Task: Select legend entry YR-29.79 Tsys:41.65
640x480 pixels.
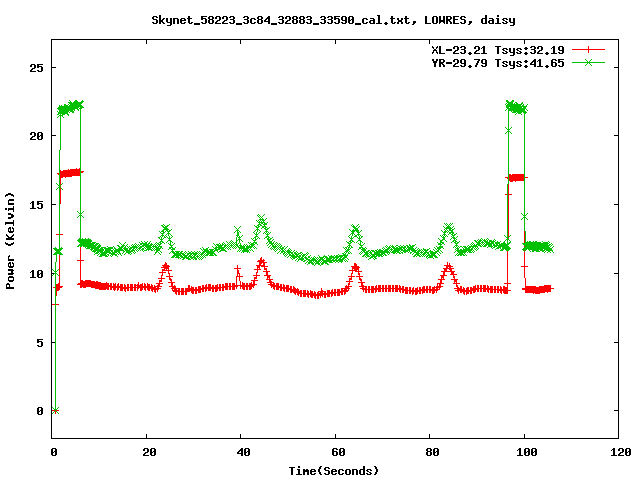Action: (x=498, y=63)
